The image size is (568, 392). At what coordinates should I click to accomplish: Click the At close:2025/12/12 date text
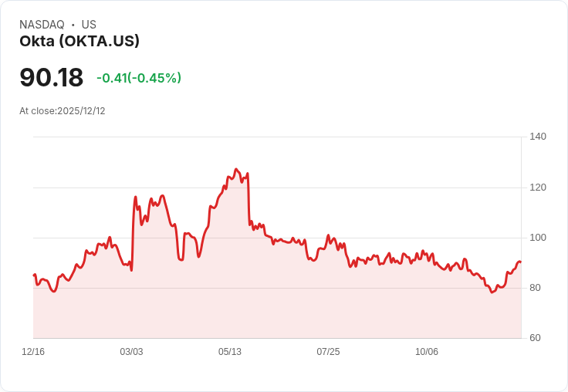[x=63, y=111]
